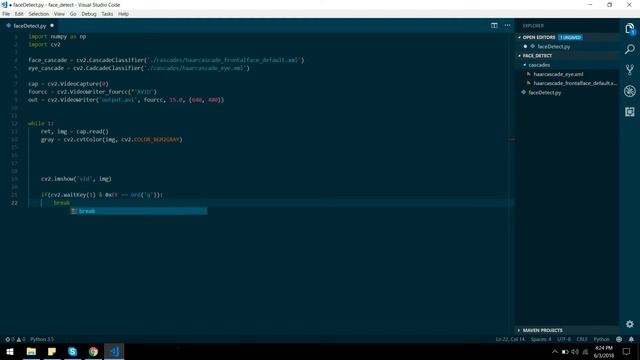Click the Visual Studio Code taskbar icon
The width and height of the screenshot is (640, 360).
114,351
